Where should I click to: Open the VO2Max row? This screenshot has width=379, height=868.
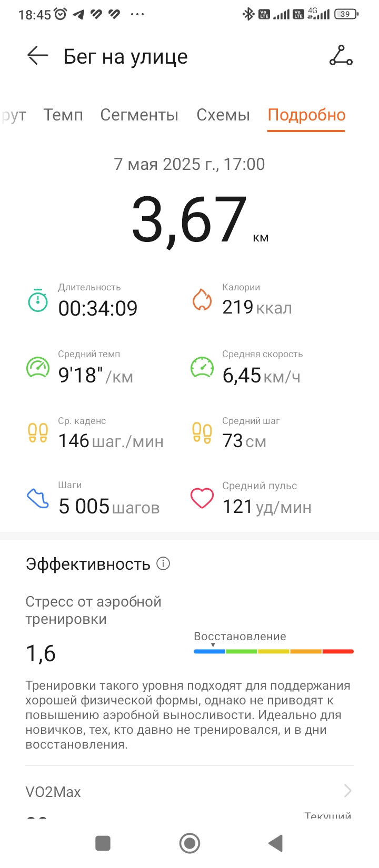[189, 791]
